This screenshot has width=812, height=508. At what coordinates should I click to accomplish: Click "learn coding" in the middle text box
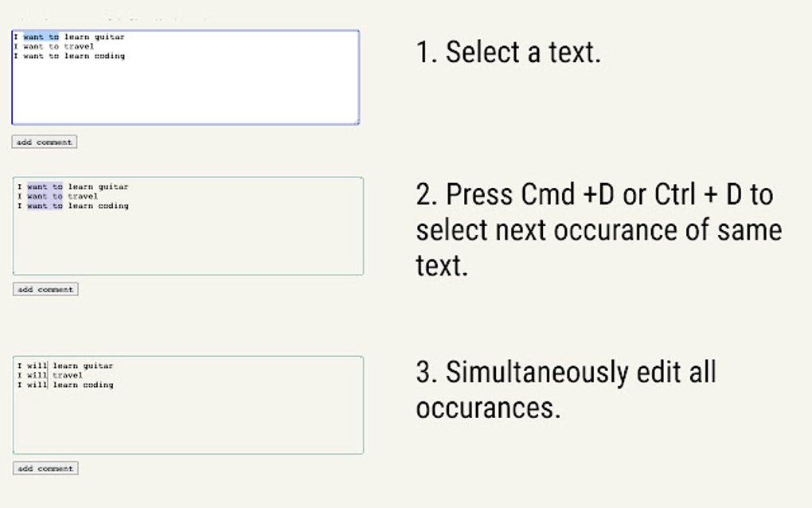pyautogui.click(x=98, y=206)
